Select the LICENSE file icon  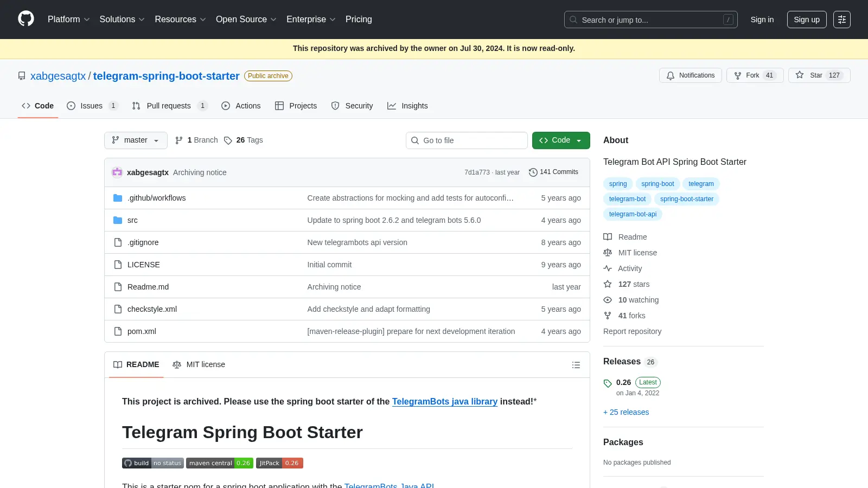pyautogui.click(x=118, y=265)
